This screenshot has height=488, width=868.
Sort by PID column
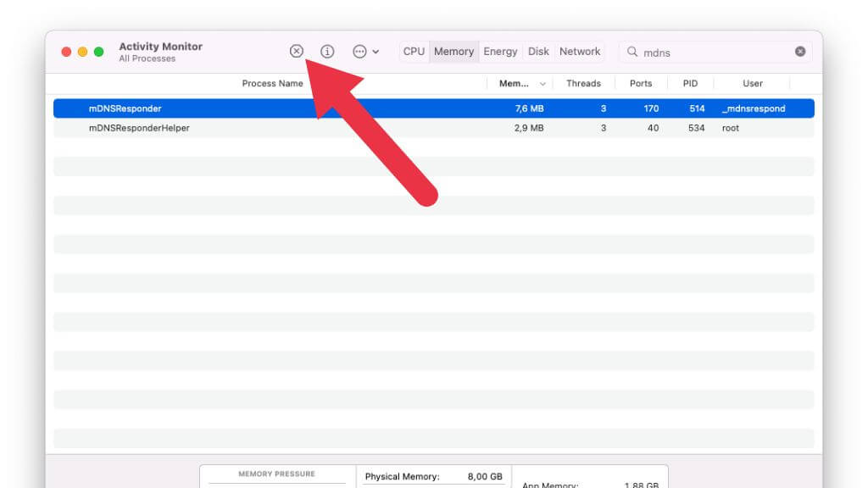pos(690,84)
